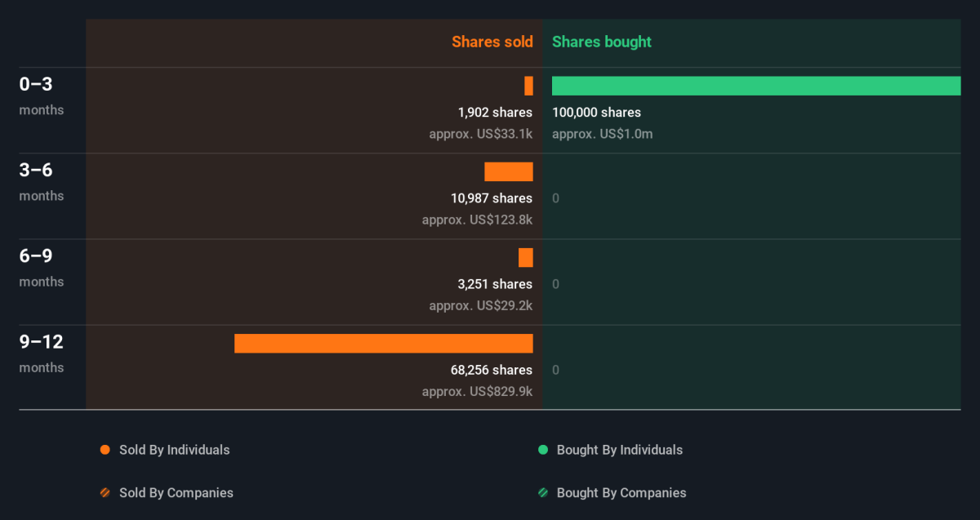Click the striped Bought By Companies legend icon

click(542, 493)
